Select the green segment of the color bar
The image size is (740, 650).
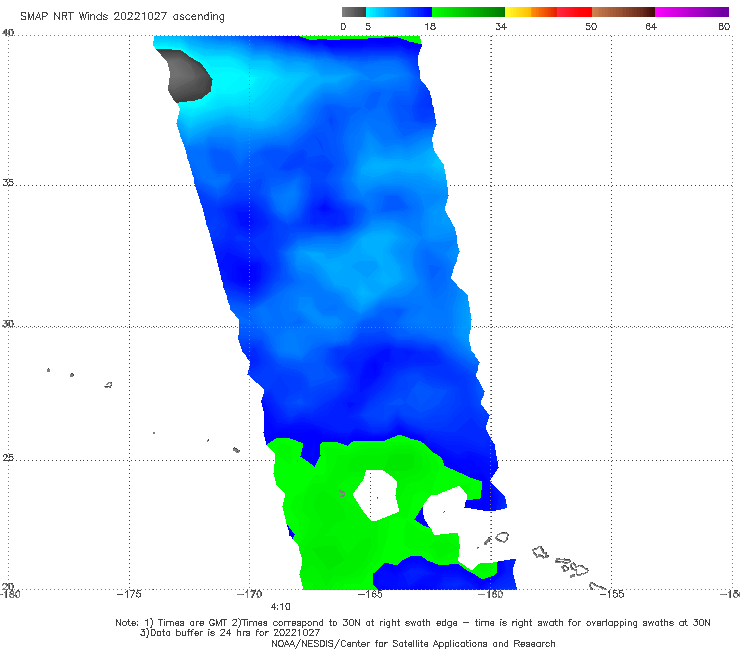(468, 12)
